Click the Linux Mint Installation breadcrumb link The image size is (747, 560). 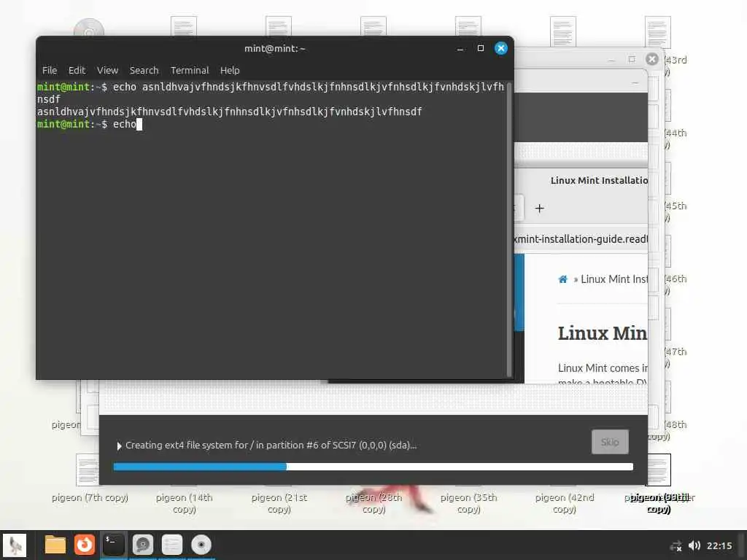(614, 279)
